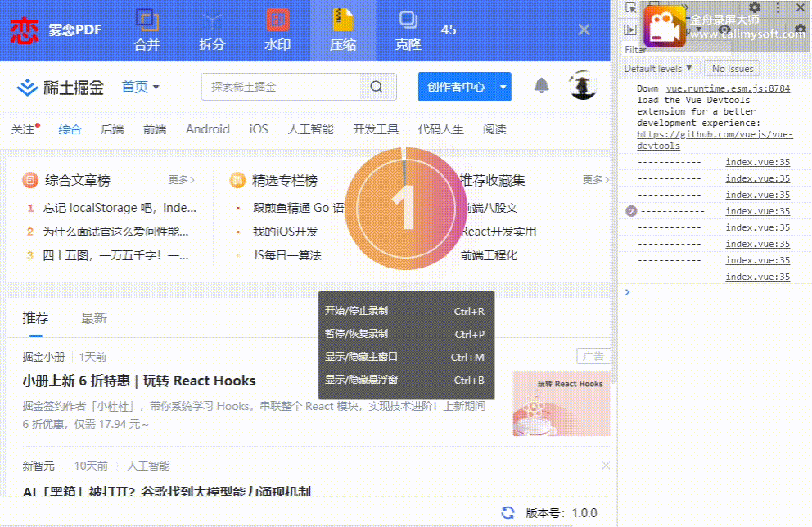Open collection 前端工程化

click(489, 255)
